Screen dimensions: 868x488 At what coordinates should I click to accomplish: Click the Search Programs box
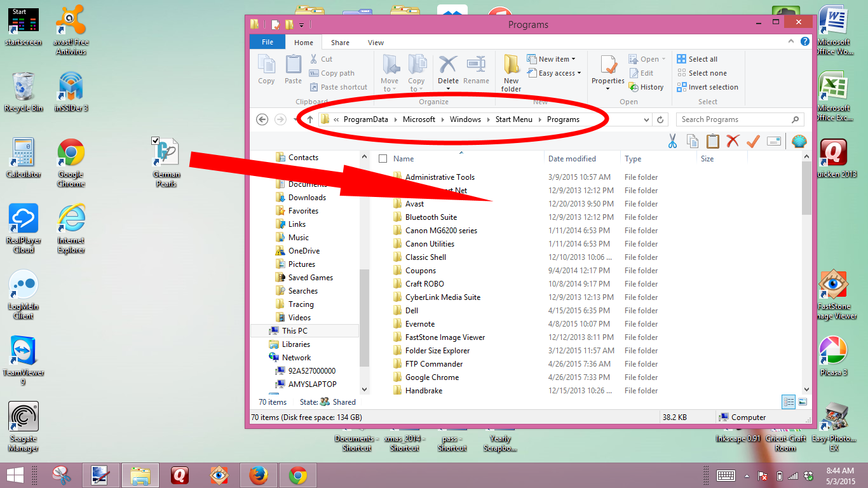click(x=740, y=119)
